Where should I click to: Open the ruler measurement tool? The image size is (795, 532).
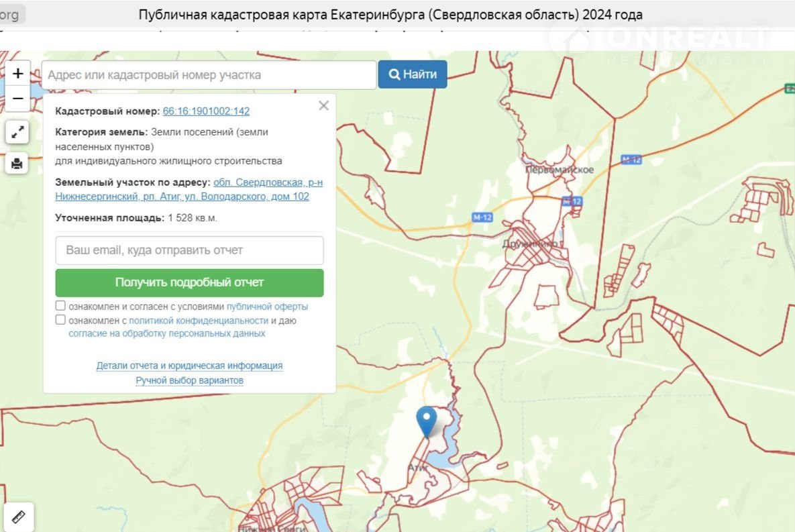(19, 517)
